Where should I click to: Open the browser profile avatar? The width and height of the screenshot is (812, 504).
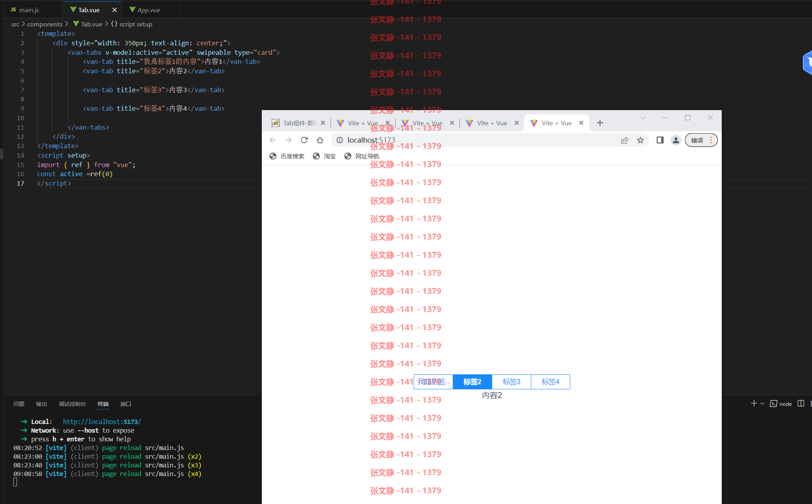pos(676,140)
